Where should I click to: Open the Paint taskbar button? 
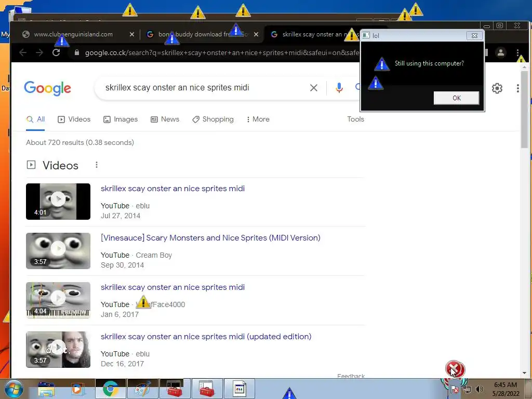click(x=142, y=389)
